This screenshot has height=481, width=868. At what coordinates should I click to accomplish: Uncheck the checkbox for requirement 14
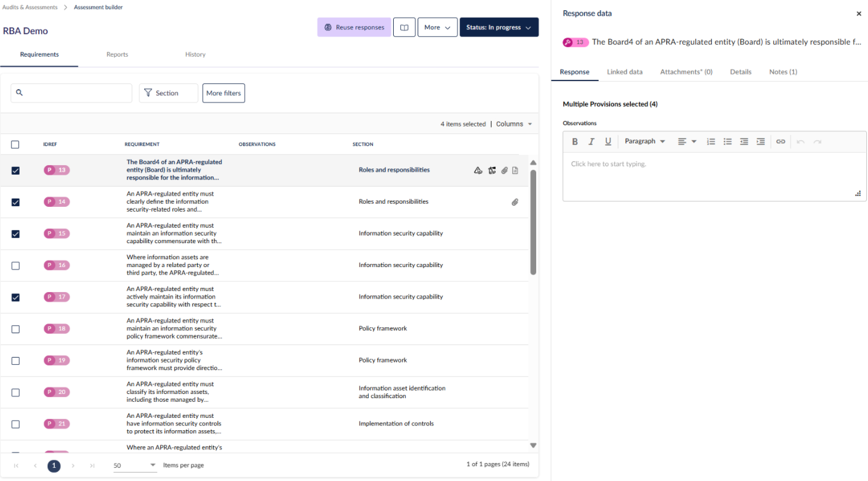(15, 202)
